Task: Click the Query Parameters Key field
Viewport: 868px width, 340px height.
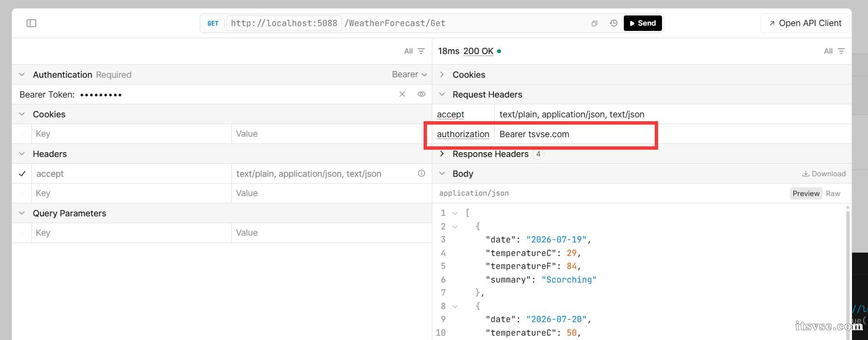Action: pos(132,233)
